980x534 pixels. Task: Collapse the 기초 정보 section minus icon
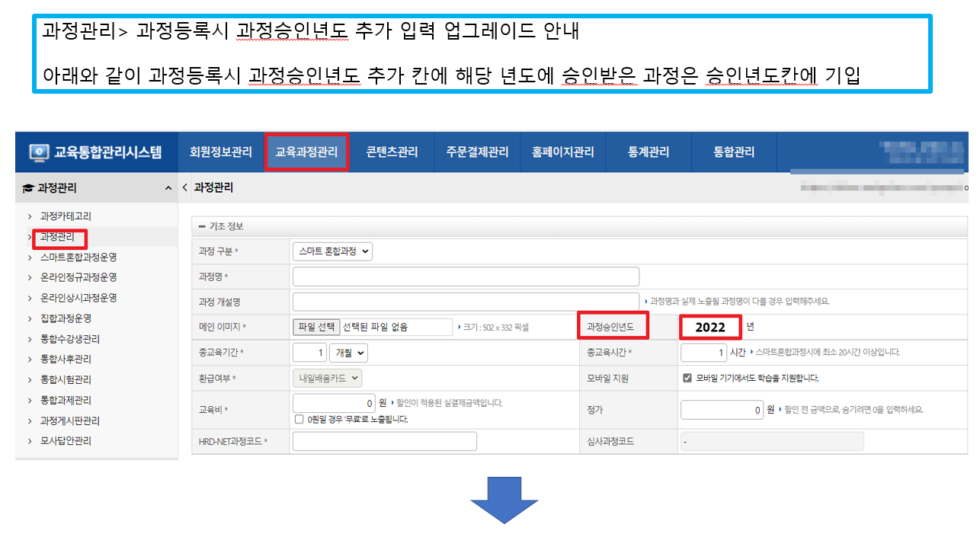point(202,227)
